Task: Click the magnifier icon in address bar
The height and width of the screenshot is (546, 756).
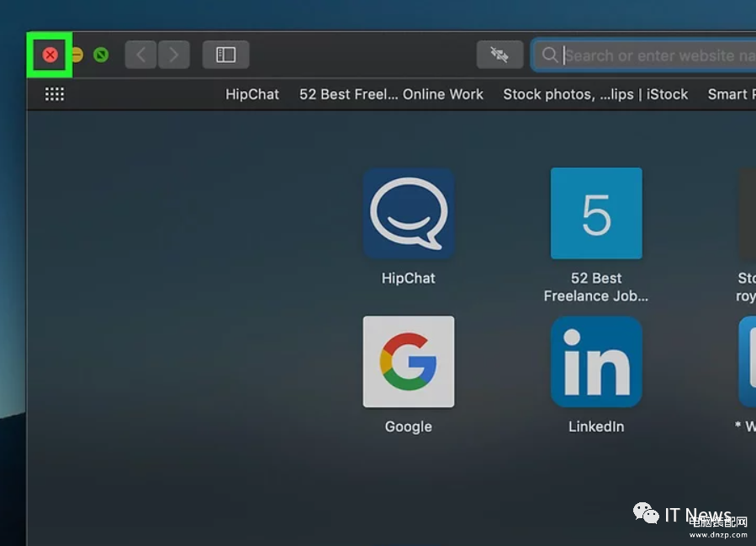Action: (550, 55)
